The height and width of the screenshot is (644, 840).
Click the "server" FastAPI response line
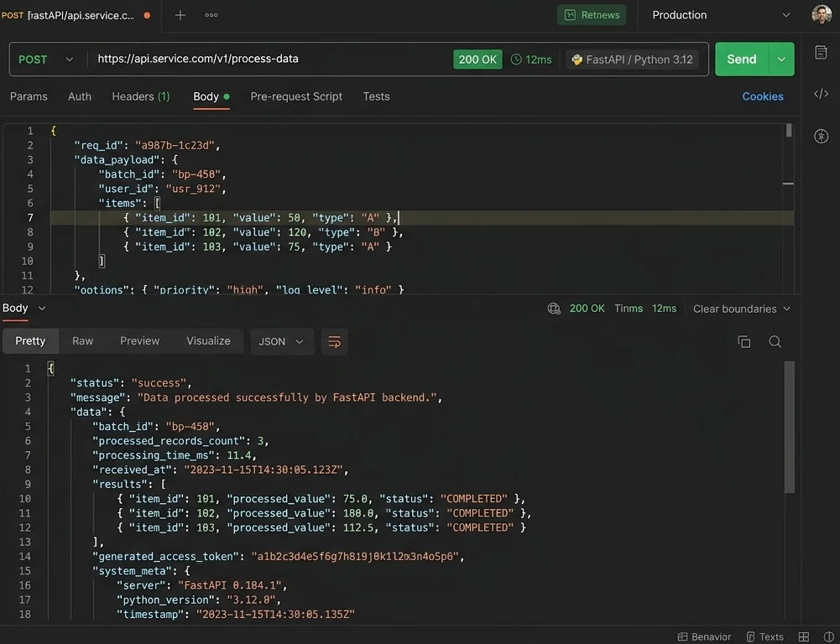point(202,585)
